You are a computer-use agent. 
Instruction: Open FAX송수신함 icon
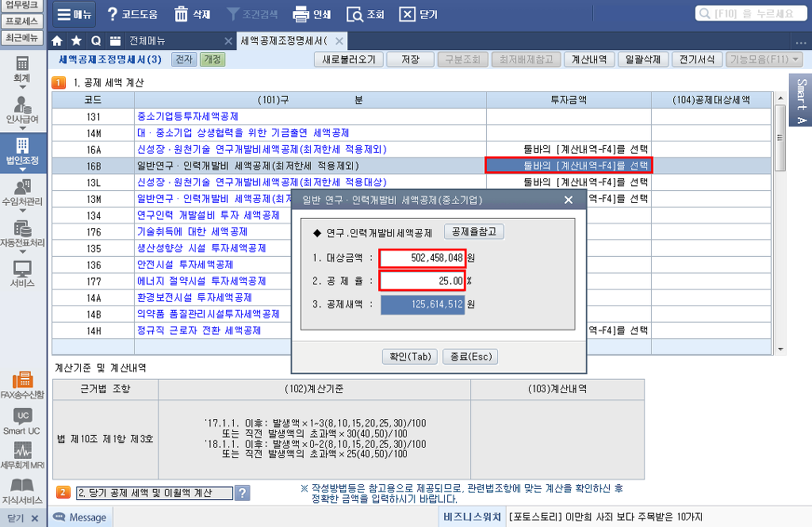[22, 385]
